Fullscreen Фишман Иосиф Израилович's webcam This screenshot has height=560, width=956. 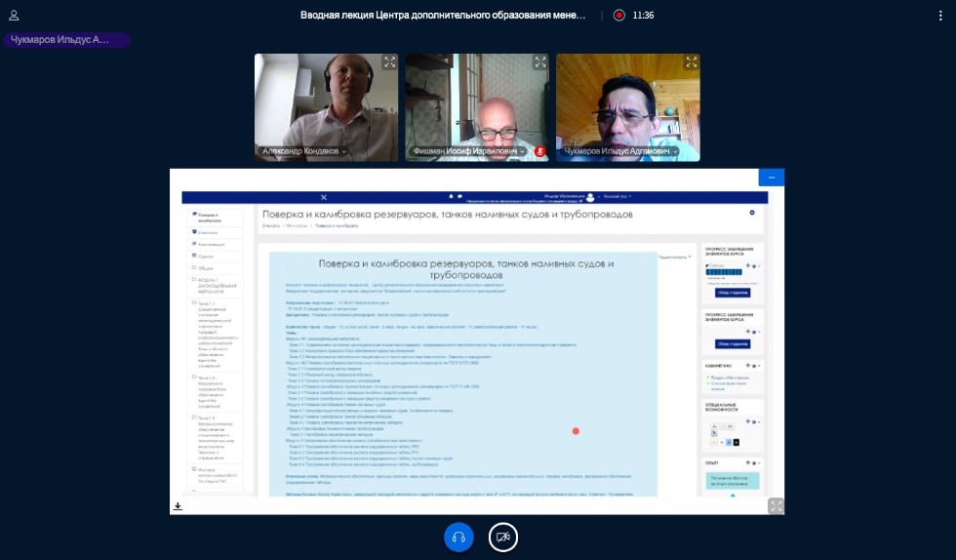click(x=539, y=62)
